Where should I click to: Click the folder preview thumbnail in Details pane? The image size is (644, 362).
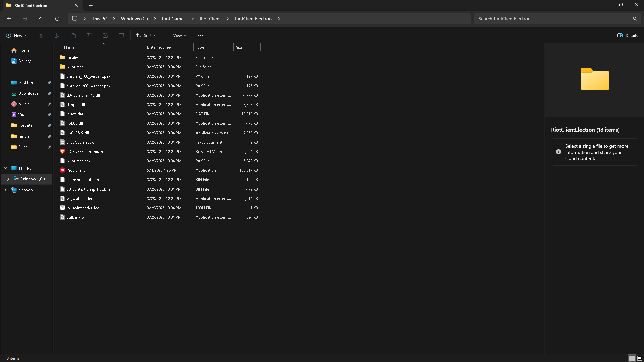(595, 79)
